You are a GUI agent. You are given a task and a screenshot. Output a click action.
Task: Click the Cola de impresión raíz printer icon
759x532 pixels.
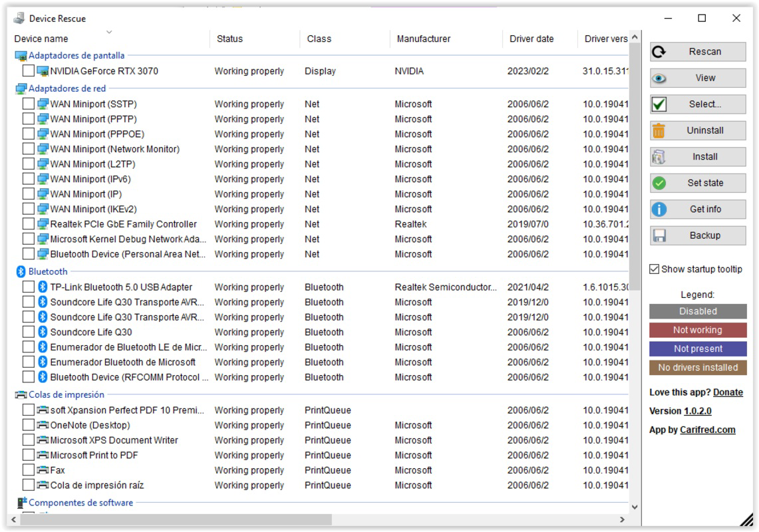tap(43, 485)
